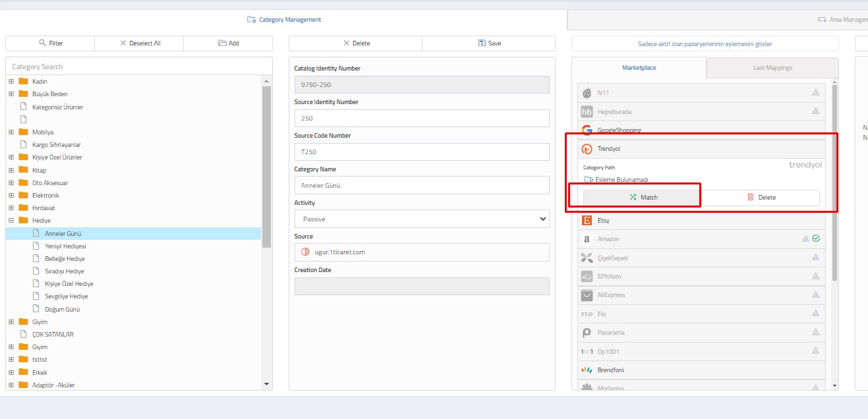Click the Etsy marketplace icon
Image resolution: width=868 pixels, height=419 pixels.
[x=587, y=221]
